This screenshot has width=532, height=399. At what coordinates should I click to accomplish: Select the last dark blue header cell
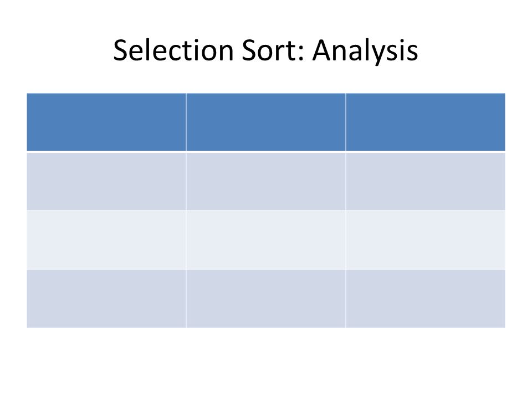[x=426, y=122]
